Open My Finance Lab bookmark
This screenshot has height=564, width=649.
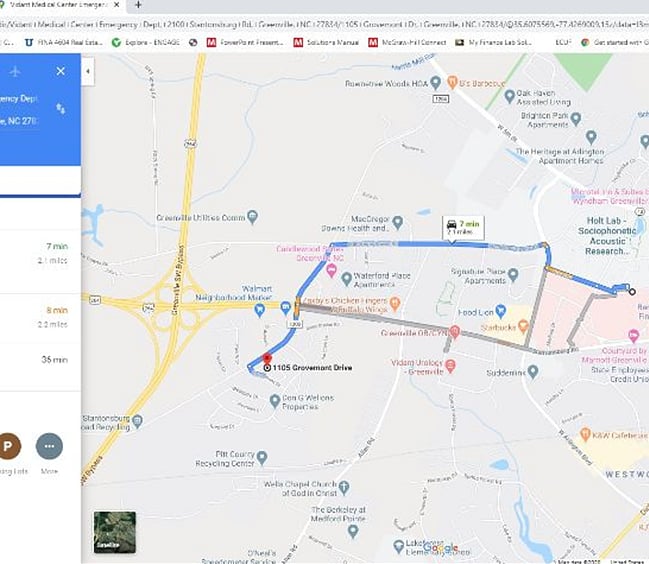click(493, 42)
